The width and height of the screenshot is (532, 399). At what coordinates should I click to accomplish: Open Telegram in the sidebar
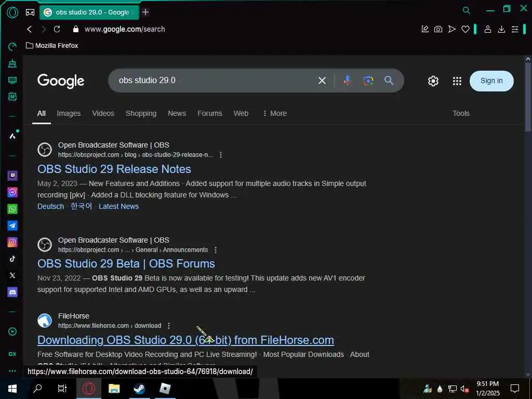pos(12,225)
